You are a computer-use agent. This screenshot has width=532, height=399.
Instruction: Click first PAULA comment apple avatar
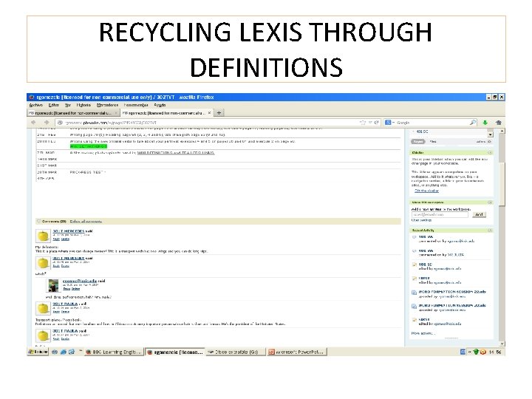tap(43, 308)
